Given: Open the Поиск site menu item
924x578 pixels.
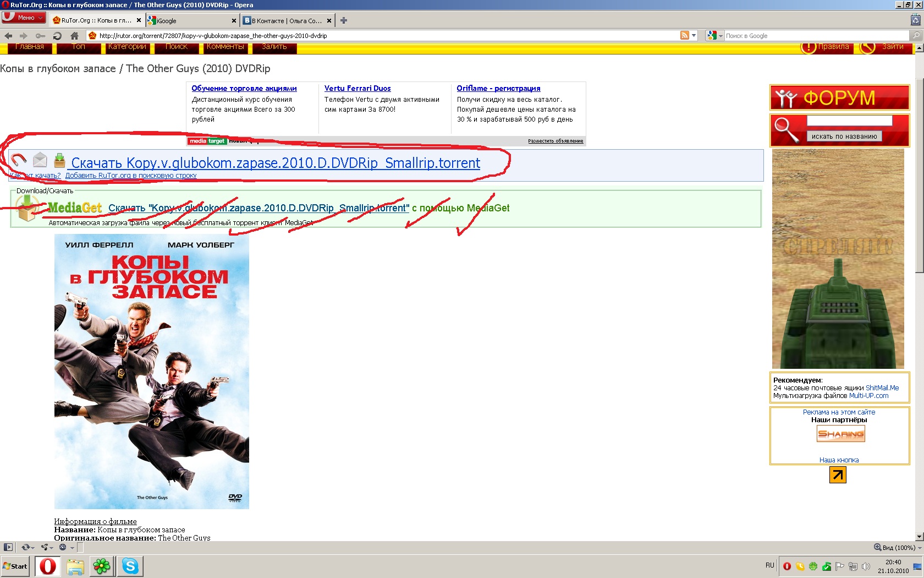Looking at the screenshot, I should pos(177,47).
